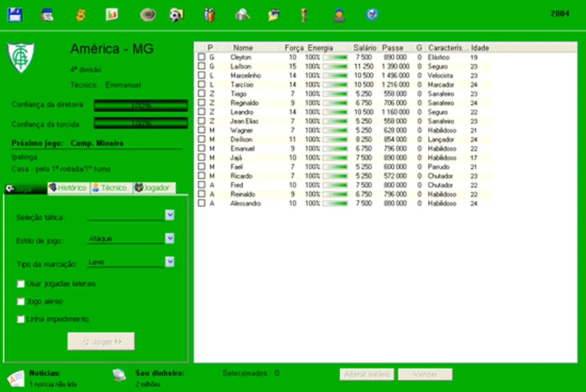Screen dimensions: 586x392
Task: Select the checkbox for player Fred
Action: coord(202,185)
